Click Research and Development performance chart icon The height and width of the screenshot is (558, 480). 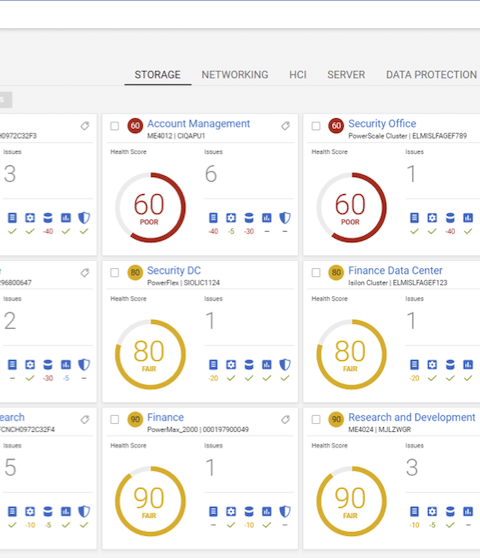point(468,511)
